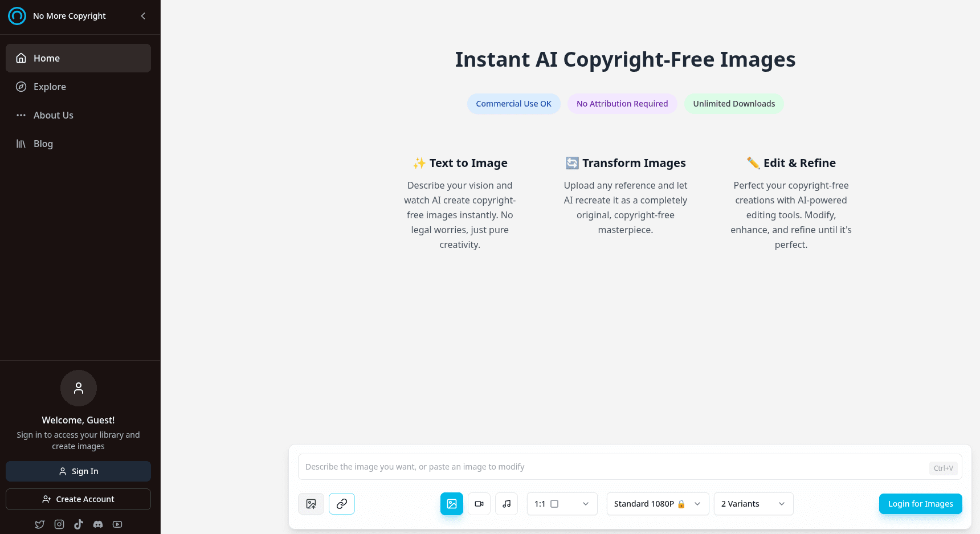
Task: Go to Explore in the sidebar
Action: pyautogui.click(x=50, y=87)
